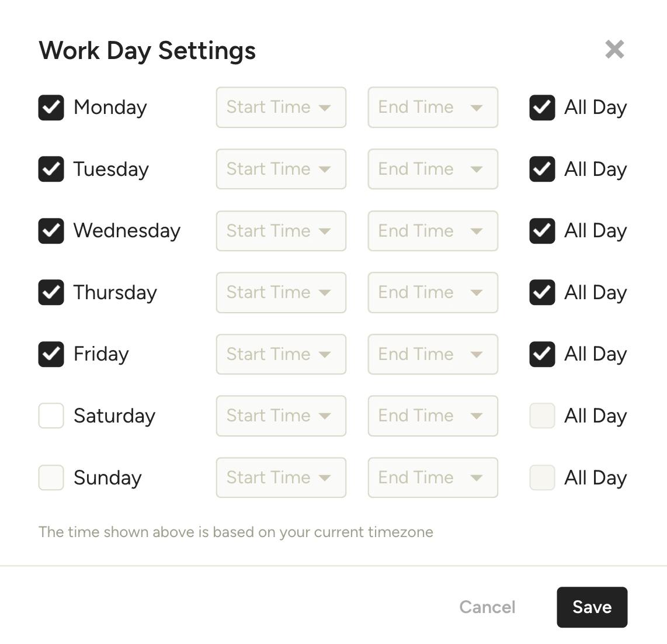Enable Saturday as a work day
667x644 pixels.
[x=51, y=416]
